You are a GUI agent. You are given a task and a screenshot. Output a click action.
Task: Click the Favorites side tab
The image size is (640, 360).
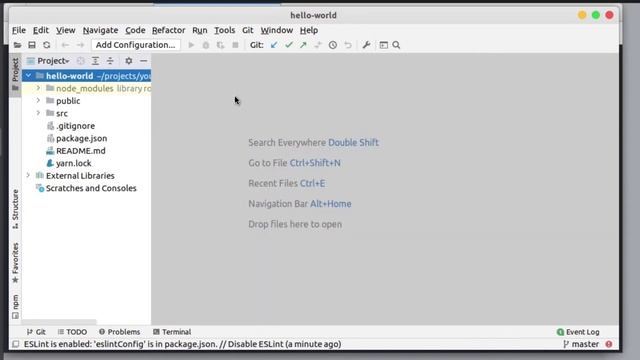[x=15, y=262]
